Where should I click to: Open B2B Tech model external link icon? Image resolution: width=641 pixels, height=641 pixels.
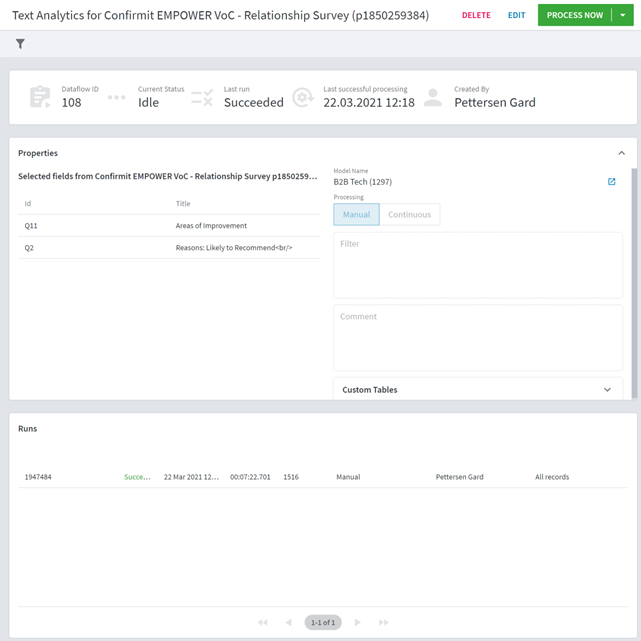coord(611,182)
